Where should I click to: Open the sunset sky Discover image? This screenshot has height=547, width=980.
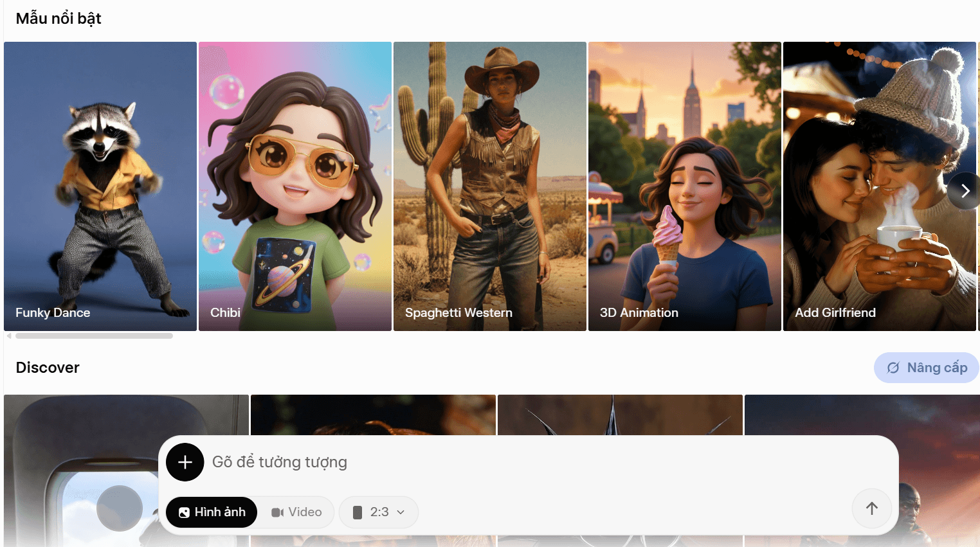(x=862, y=415)
